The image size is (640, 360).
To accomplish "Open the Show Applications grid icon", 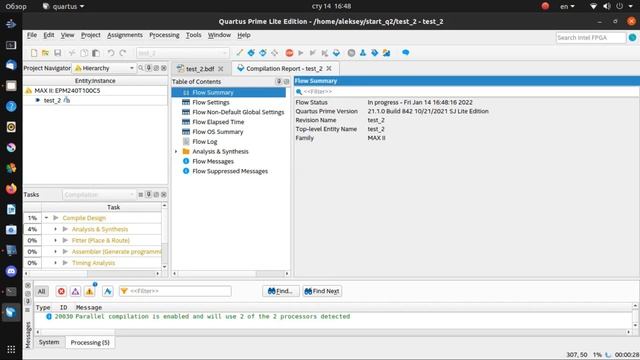I will click(x=11, y=349).
